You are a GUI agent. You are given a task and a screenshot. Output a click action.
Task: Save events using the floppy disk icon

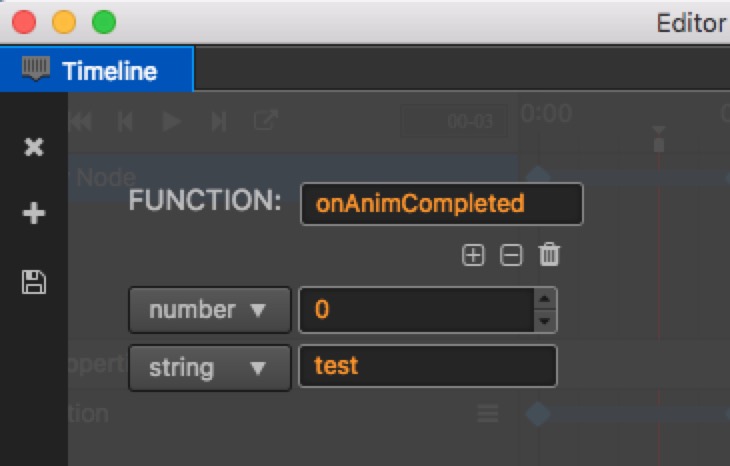coord(34,282)
